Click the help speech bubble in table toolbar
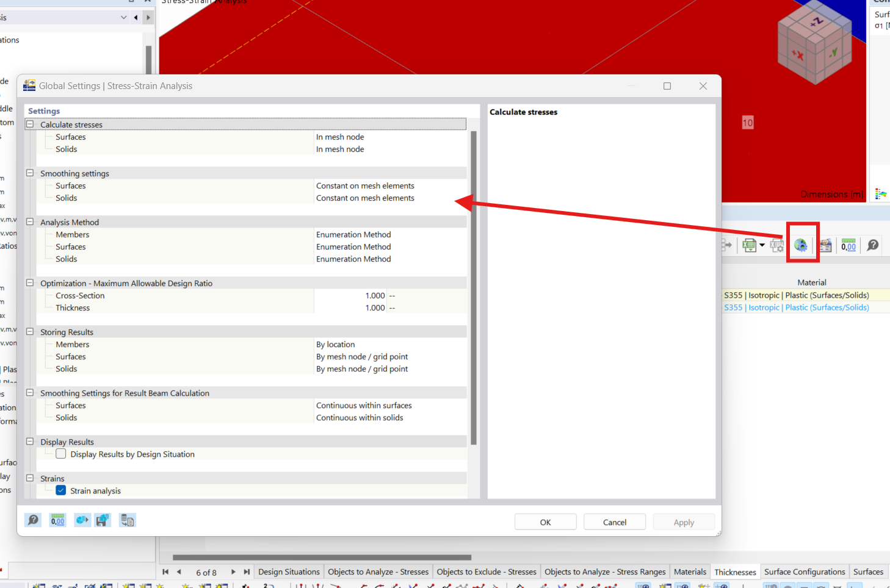This screenshot has height=588, width=890. 873,245
